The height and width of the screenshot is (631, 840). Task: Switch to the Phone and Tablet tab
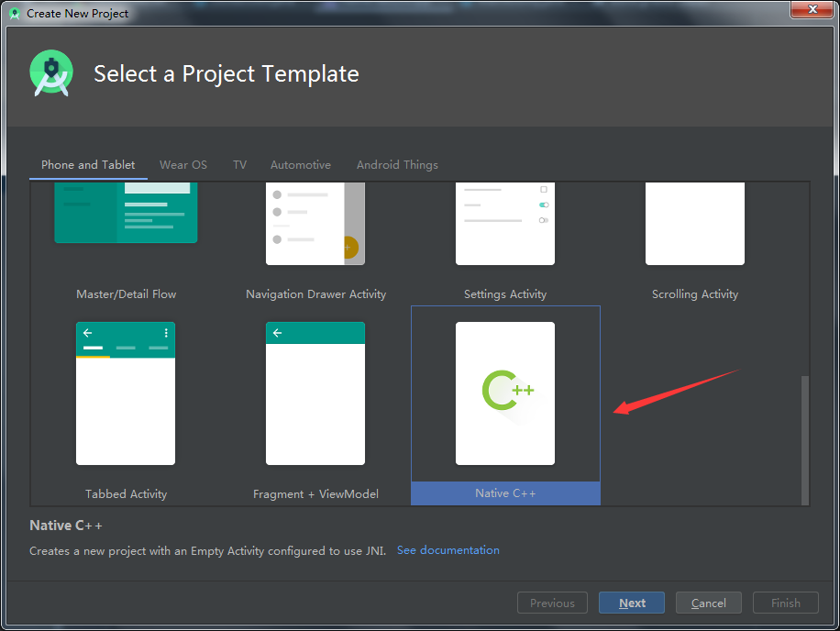point(88,165)
